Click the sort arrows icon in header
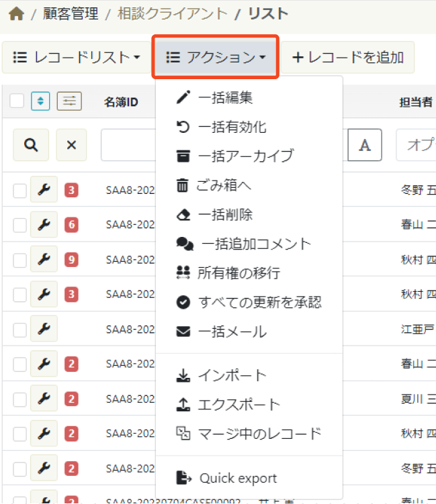Image resolution: width=436 pixels, height=504 pixels. [40, 101]
